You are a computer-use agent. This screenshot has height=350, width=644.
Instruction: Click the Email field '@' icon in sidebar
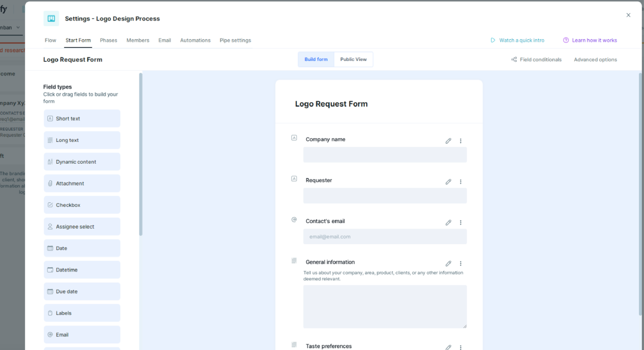pyautogui.click(x=50, y=335)
